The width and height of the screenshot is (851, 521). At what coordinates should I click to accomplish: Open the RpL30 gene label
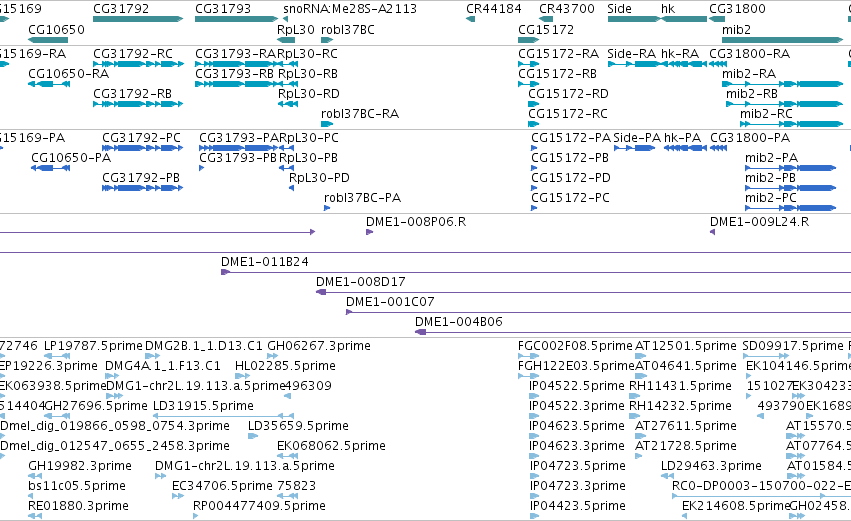tap(296, 29)
